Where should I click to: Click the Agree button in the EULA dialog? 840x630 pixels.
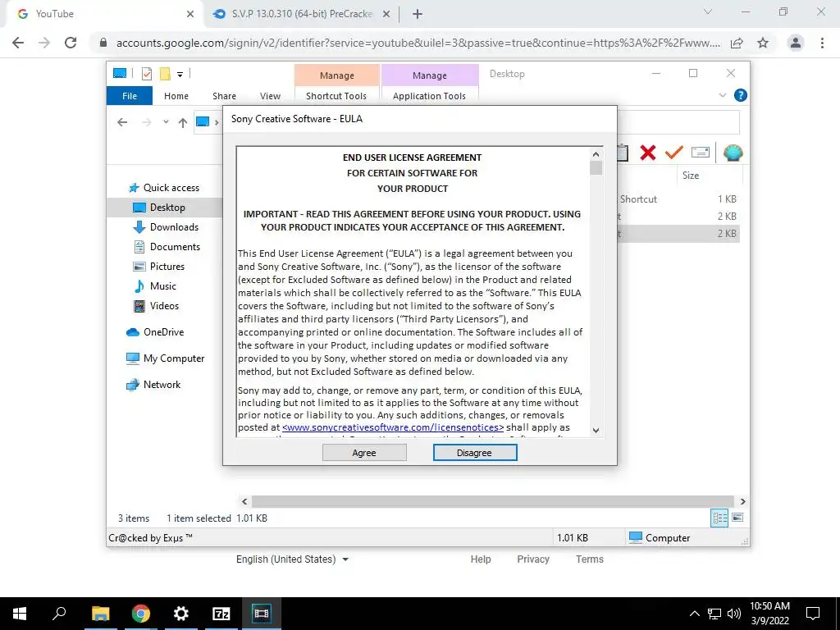pos(364,453)
